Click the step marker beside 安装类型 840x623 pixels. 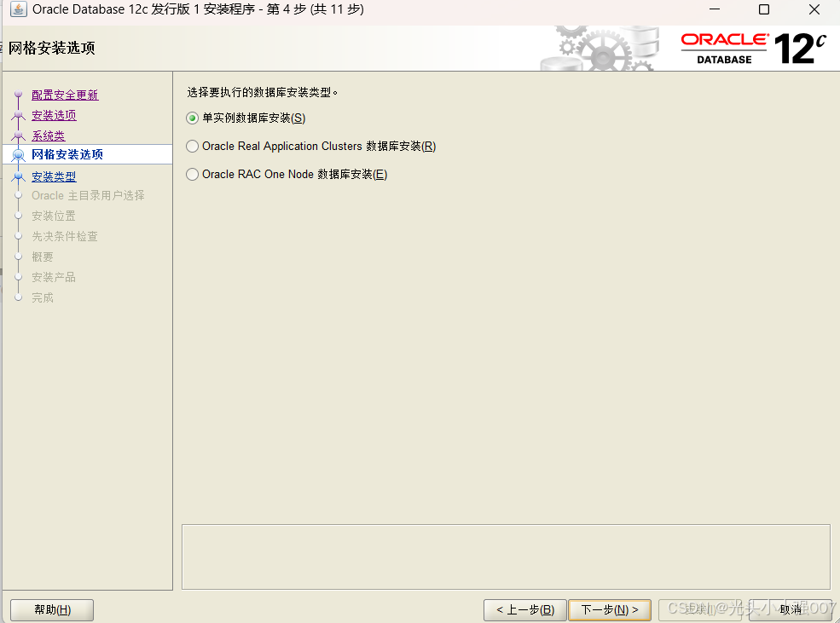(19, 175)
